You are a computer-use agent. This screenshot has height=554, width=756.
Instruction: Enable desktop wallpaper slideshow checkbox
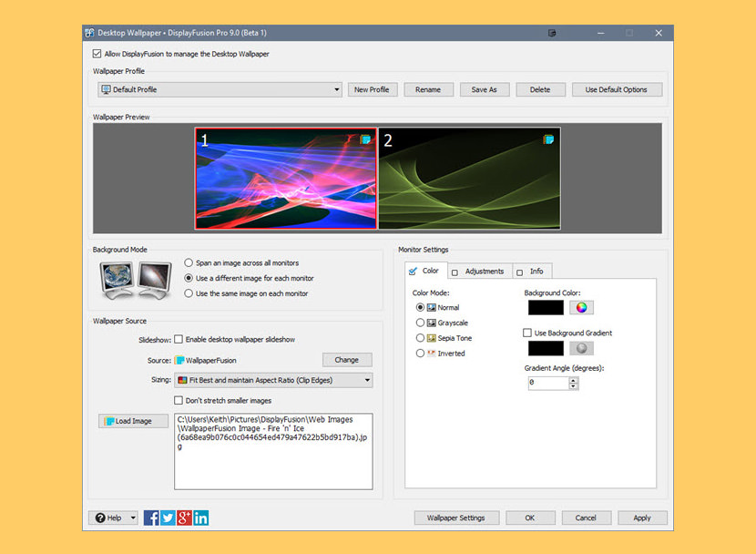pyautogui.click(x=179, y=339)
